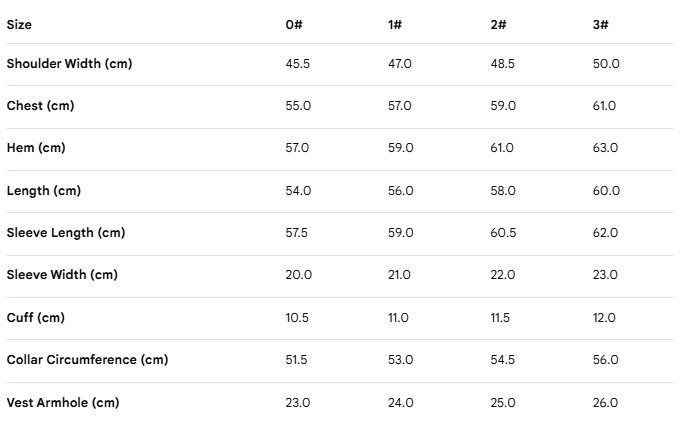Click the Sleeve Width (cm) row label
Viewport: 691px width, 427px height.
62,275
